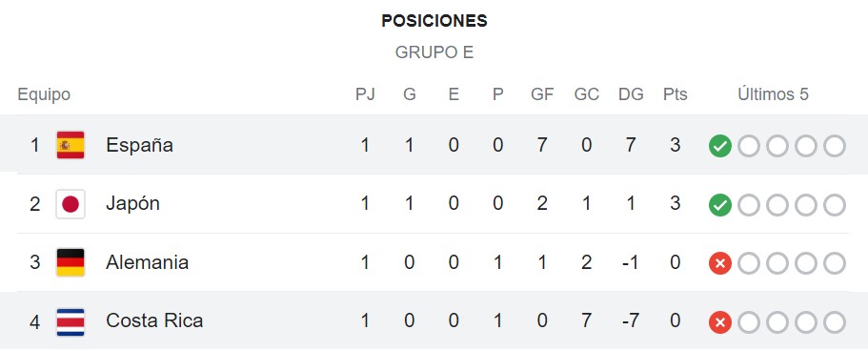Open the Costa Rica team link
Viewport: 868px width, 351px height.
[x=154, y=320]
